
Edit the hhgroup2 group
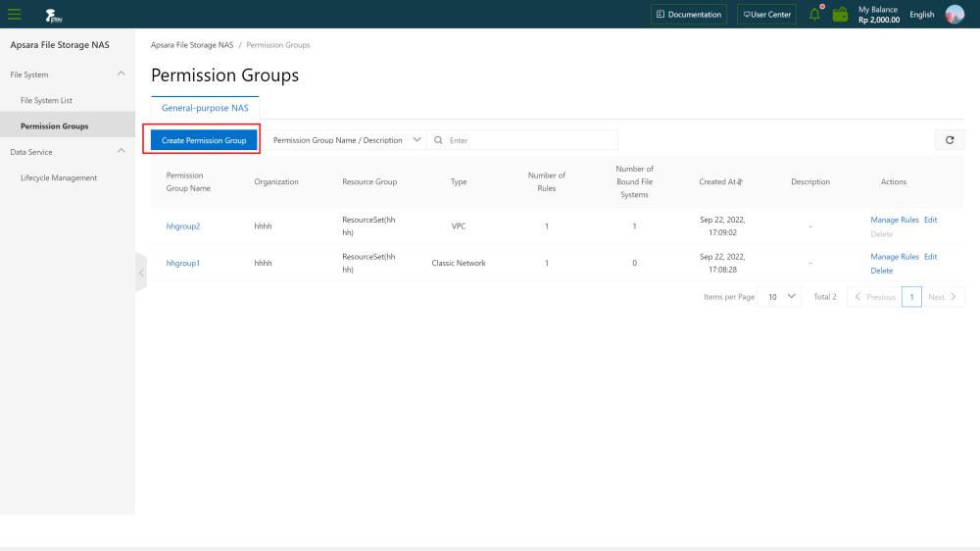tap(931, 220)
